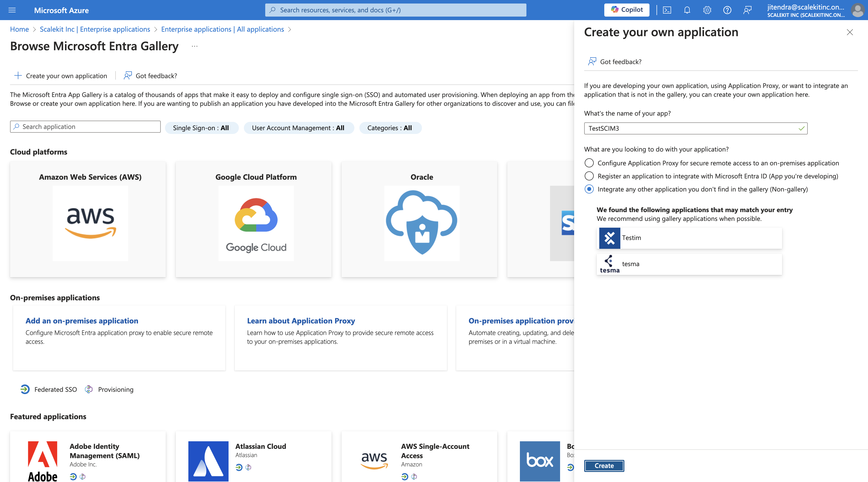
Task: Choose the suggested tesma application
Action: (689, 264)
